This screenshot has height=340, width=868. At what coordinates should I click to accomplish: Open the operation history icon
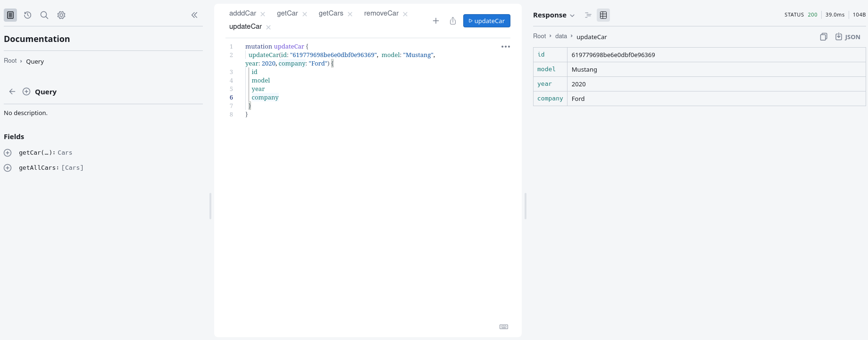28,15
